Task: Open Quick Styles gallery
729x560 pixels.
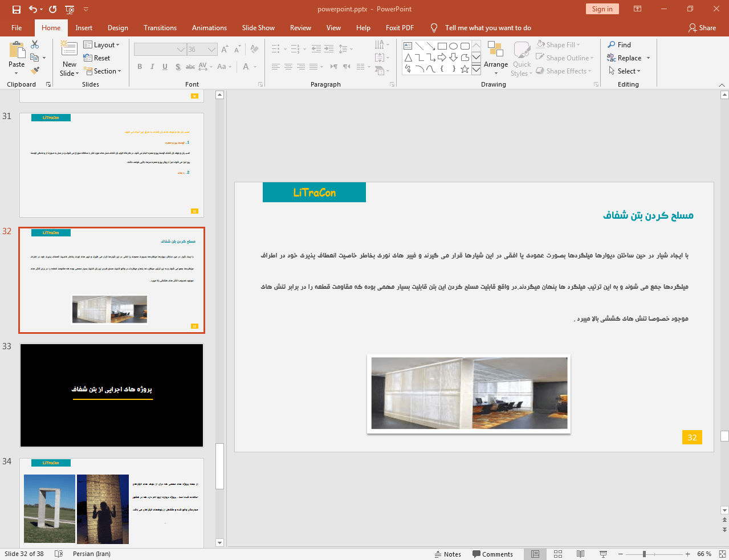Action: (522, 58)
